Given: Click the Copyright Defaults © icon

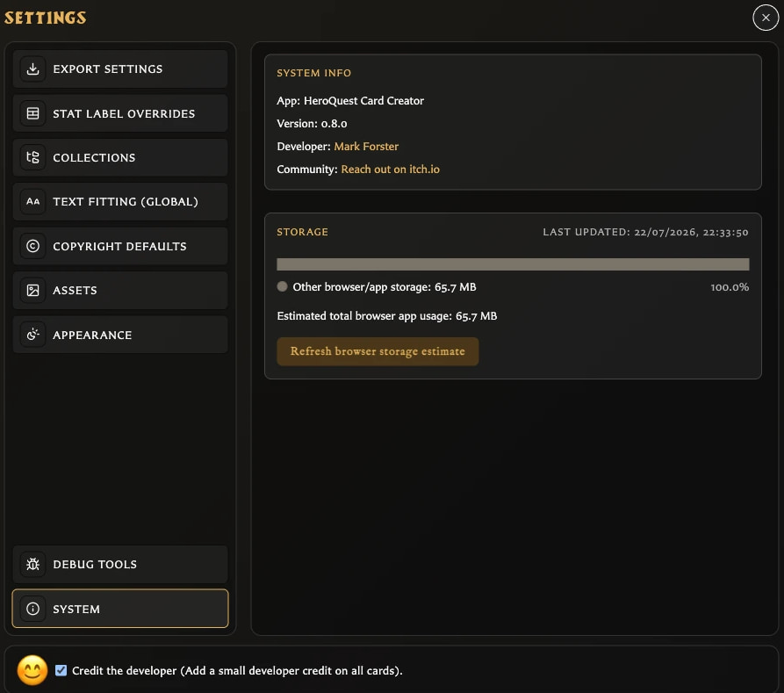Looking at the screenshot, I should (x=33, y=246).
